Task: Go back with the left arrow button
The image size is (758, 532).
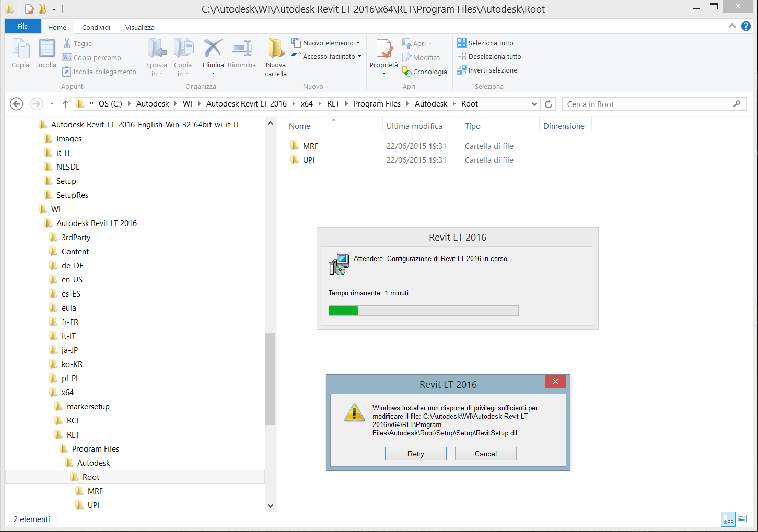Action: [x=17, y=104]
